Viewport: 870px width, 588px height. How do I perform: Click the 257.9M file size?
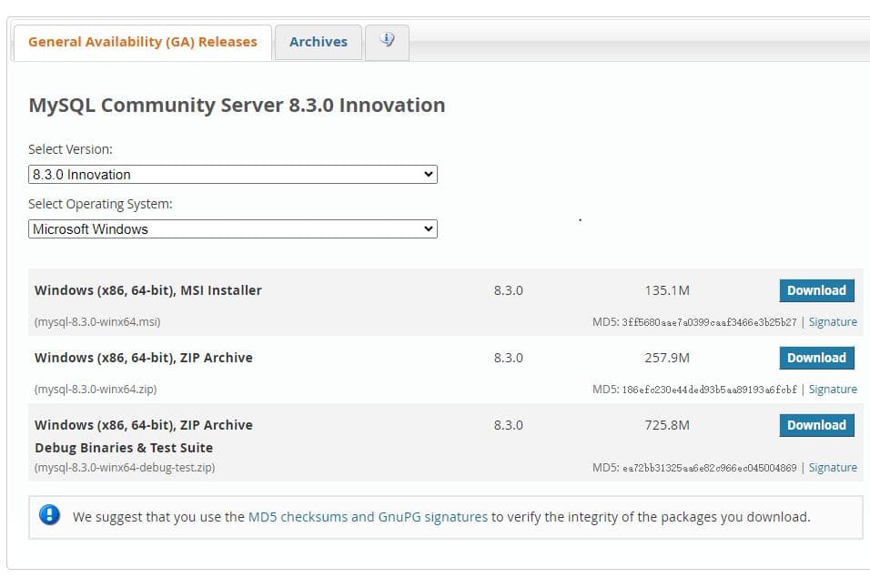coord(667,358)
